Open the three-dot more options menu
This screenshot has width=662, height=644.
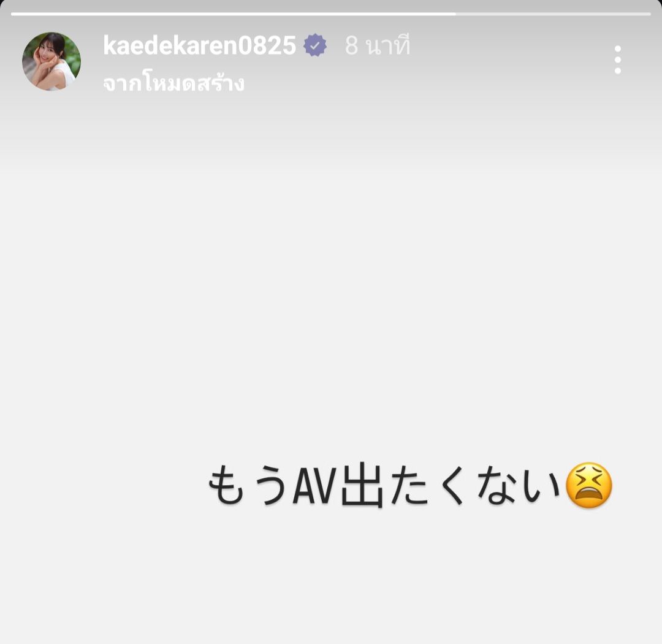point(618,59)
